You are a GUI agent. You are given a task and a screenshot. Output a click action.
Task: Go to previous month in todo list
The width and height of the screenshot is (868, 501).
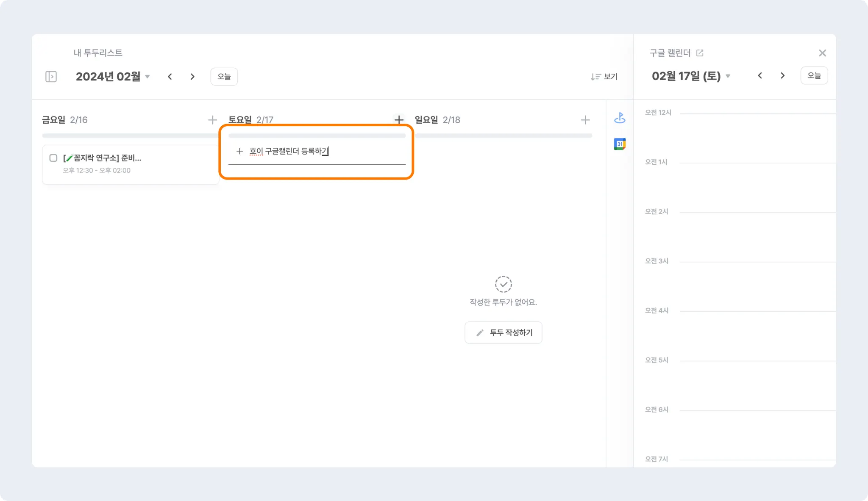(170, 77)
